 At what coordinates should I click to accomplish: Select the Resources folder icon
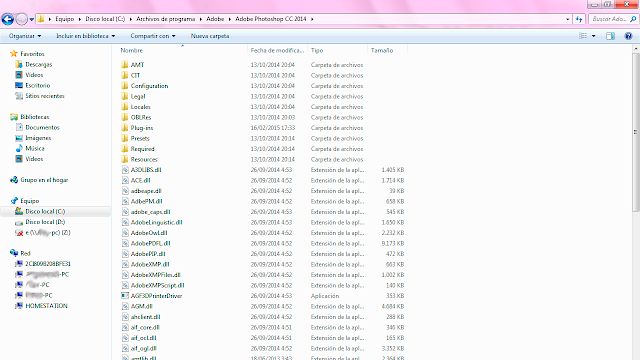pyautogui.click(x=125, y=159)
